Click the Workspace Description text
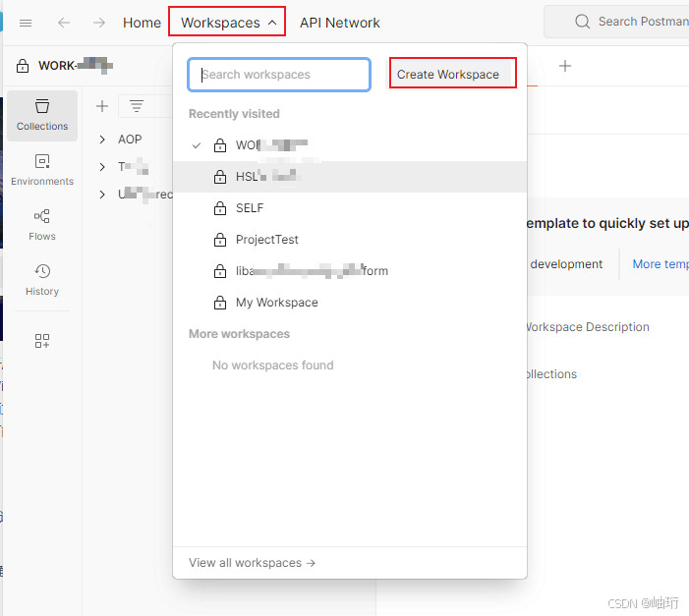The image size is (689, 616). coord(588,327)
